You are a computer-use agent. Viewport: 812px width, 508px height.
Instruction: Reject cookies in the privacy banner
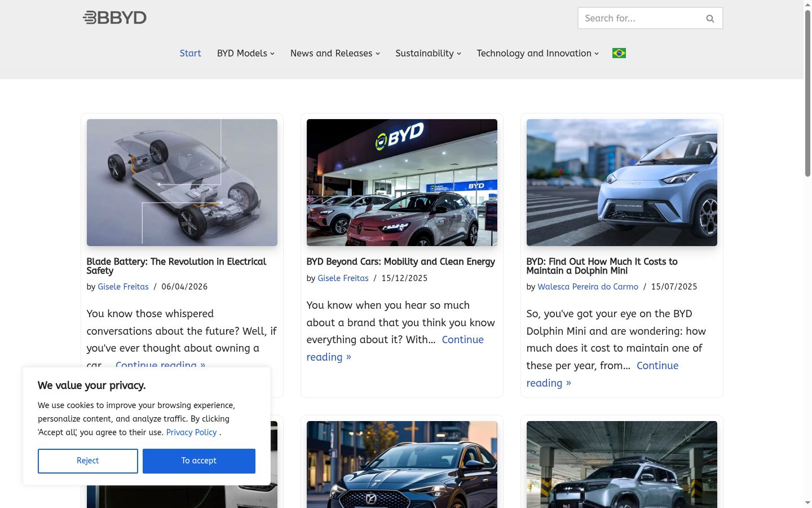pyautogui.click(x=88, y=461)
